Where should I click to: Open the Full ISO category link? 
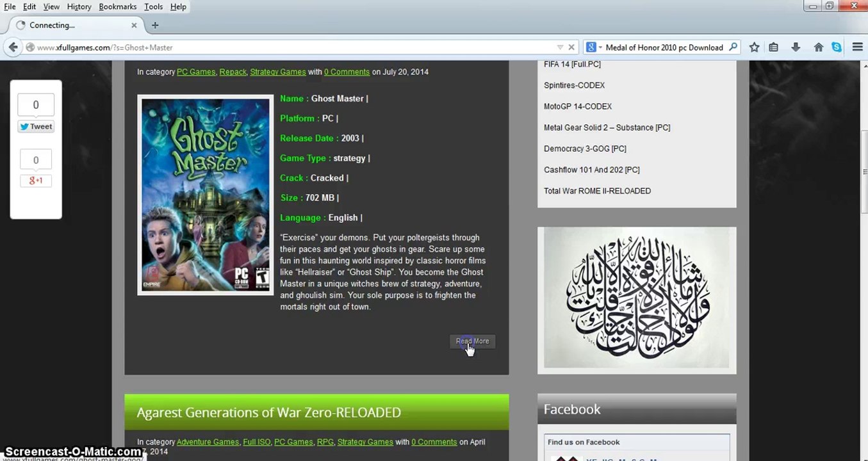coord(256,442)
